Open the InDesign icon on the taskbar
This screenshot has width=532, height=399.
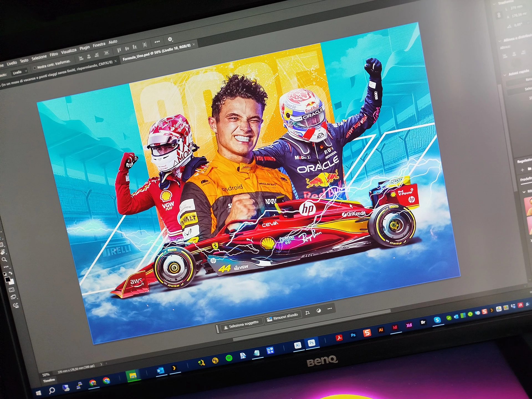tap(395, 327)
